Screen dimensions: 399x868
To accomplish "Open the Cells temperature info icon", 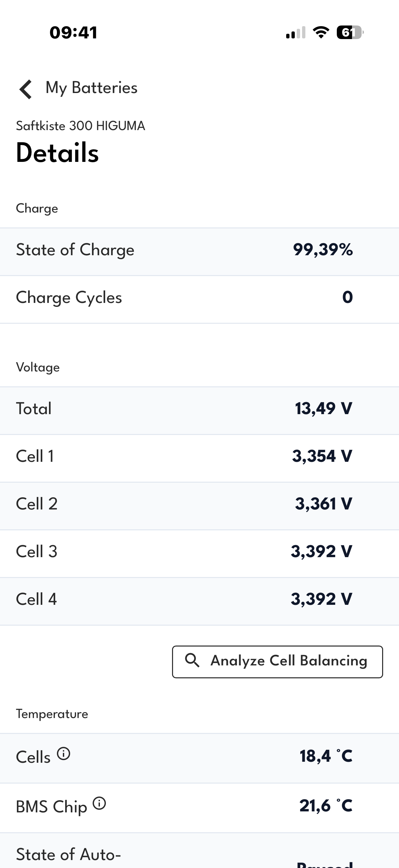I will pyautogui.click(x=63, y=753).
